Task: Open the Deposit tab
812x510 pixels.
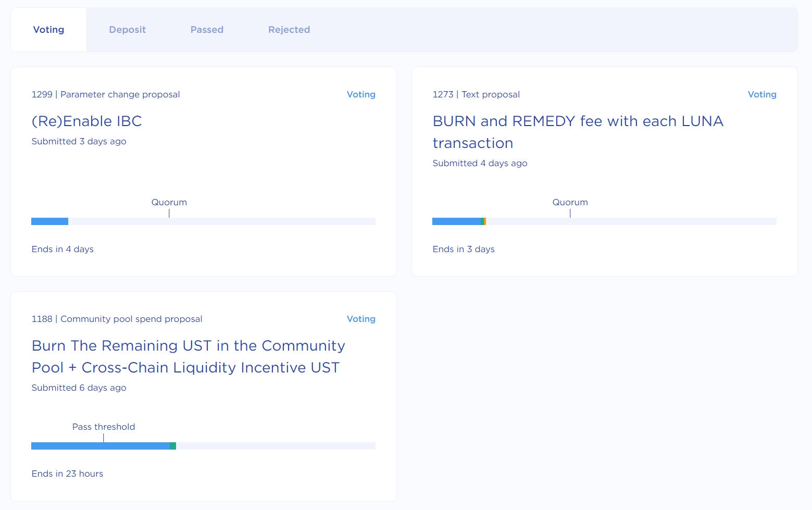Action: pos(127,30)
